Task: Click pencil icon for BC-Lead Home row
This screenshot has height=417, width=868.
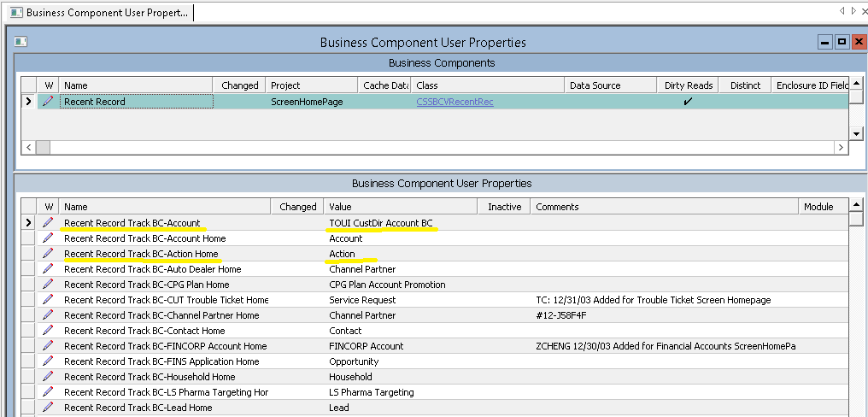Action: click(49, 408)
